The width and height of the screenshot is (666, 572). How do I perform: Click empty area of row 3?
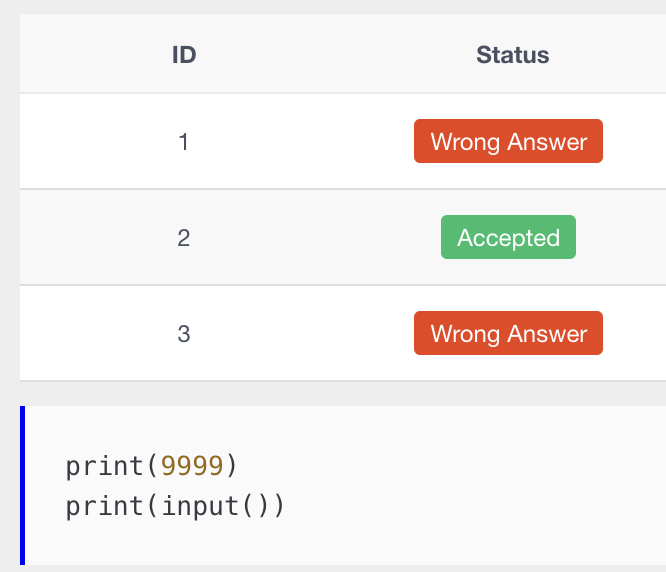point(297,333)
